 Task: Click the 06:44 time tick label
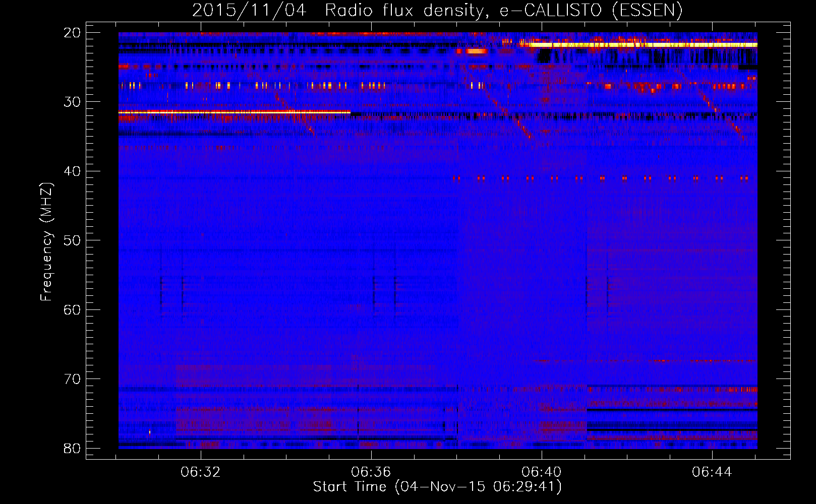pyautogui.click(x=712, y=472)
